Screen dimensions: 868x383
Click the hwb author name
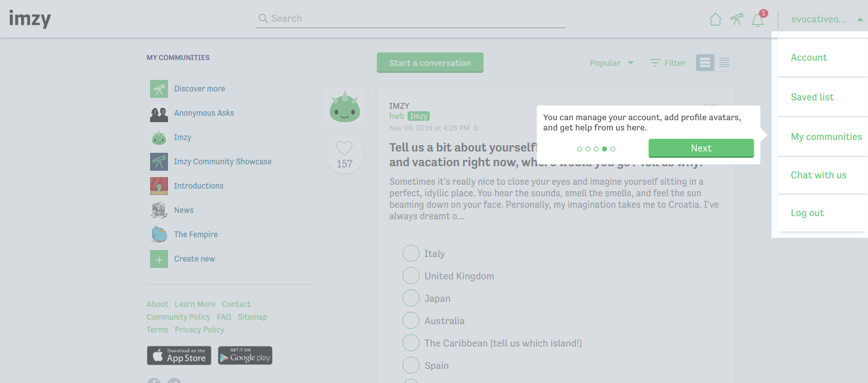pyautogui.click(x=397, y=116)
